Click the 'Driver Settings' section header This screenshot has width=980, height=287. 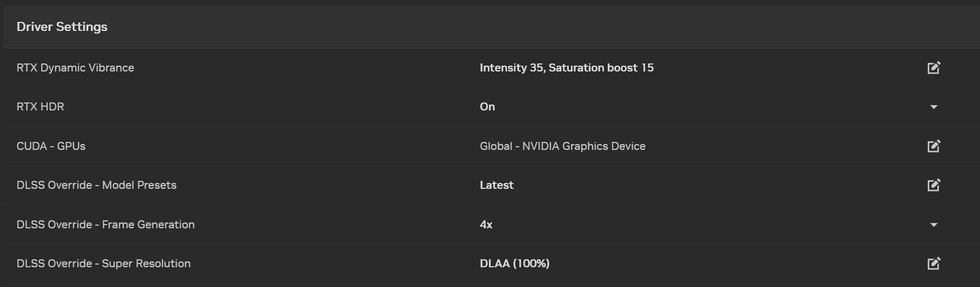(x=62, y=27)
